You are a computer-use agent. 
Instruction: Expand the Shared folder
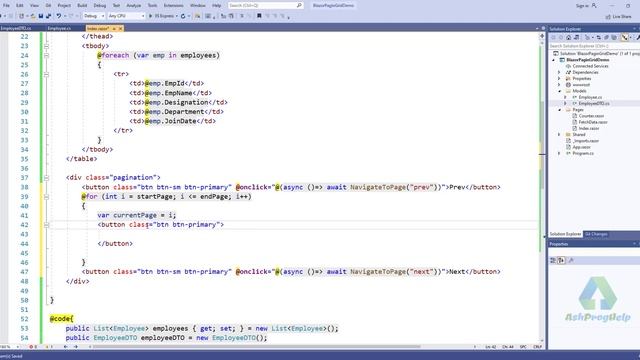click(560, 134)
